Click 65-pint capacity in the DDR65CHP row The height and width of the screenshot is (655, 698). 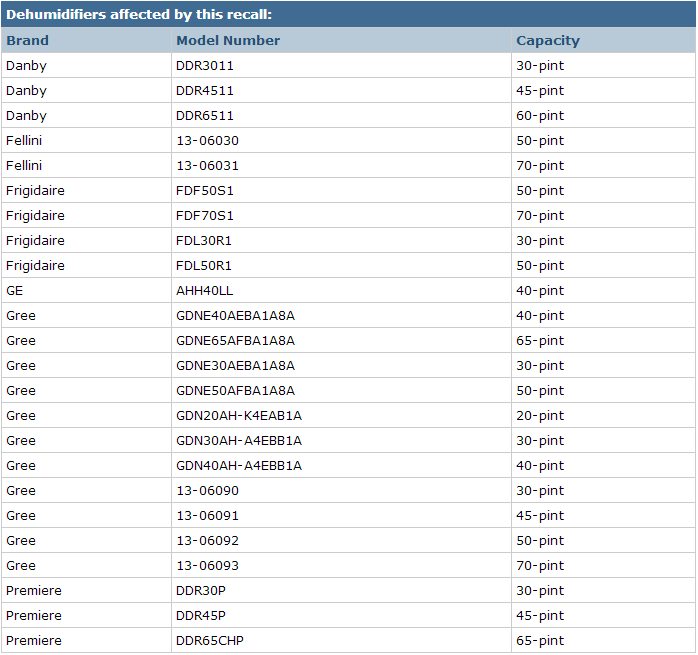pos(540,641)
